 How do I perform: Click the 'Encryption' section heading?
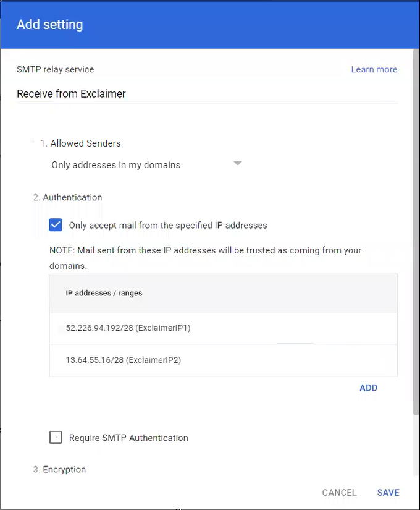click(64, 469)
